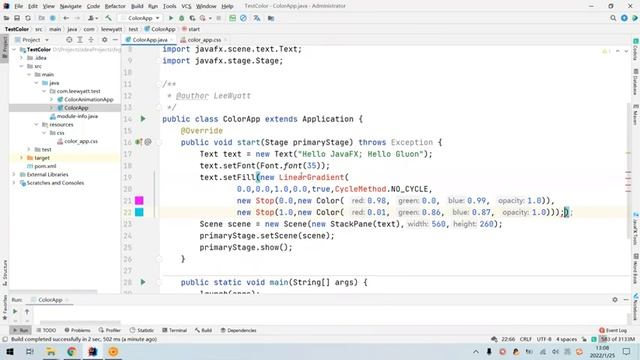The width and height of the screenshot is (640, 360).
Task: Click run gutter icon beside main method
Action: (143, 282)
